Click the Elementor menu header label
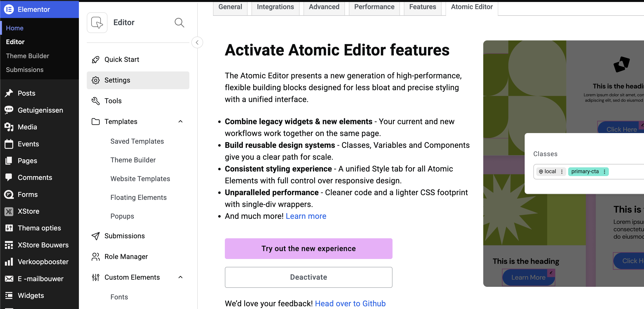The image size is (644, 309). pyautogui.click(x=34, y=10)
